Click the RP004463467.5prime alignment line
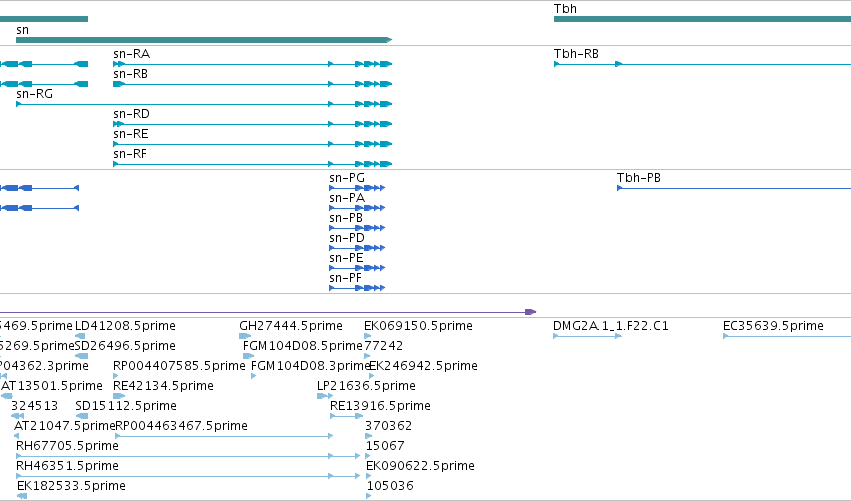 224,436
